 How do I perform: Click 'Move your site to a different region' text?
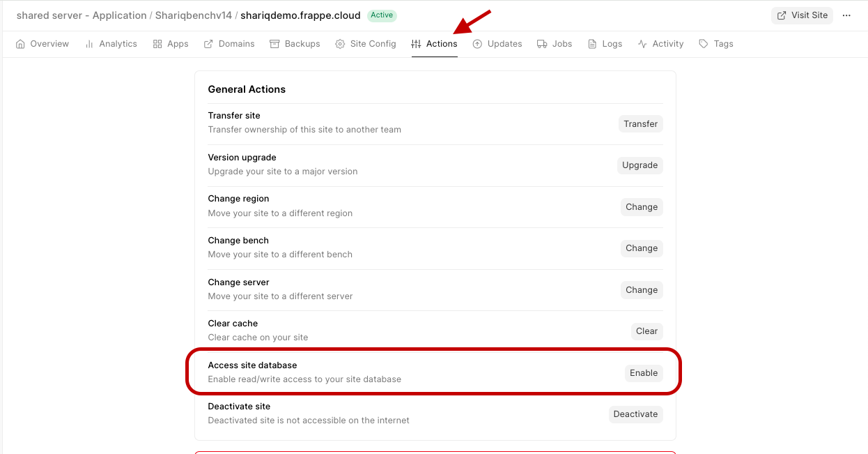pyautogui.click(x=280, y=213)
